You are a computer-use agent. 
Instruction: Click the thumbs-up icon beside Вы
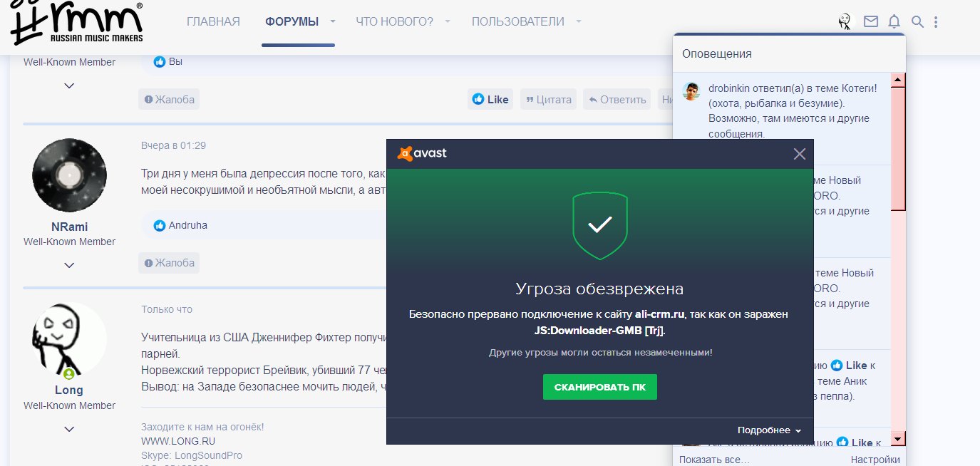pos(160,62)
